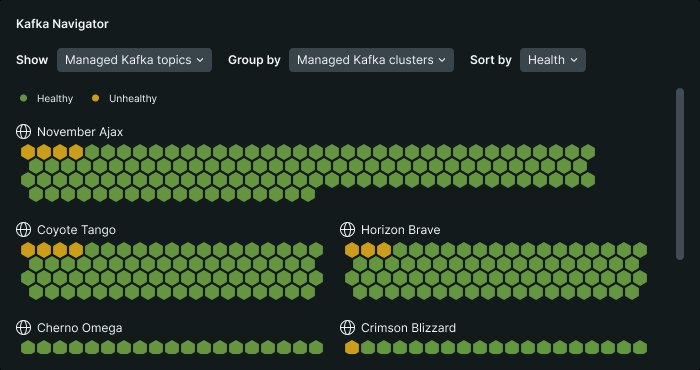Open the Crimson Blizzard cluster name
The width and height of the screenshot is (700, 370).
pos(408,328)
